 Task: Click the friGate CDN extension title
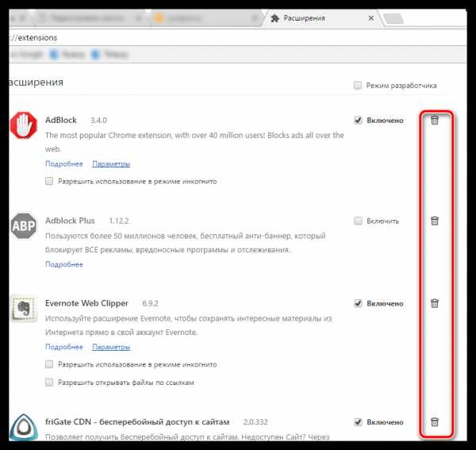click(137, 422)
